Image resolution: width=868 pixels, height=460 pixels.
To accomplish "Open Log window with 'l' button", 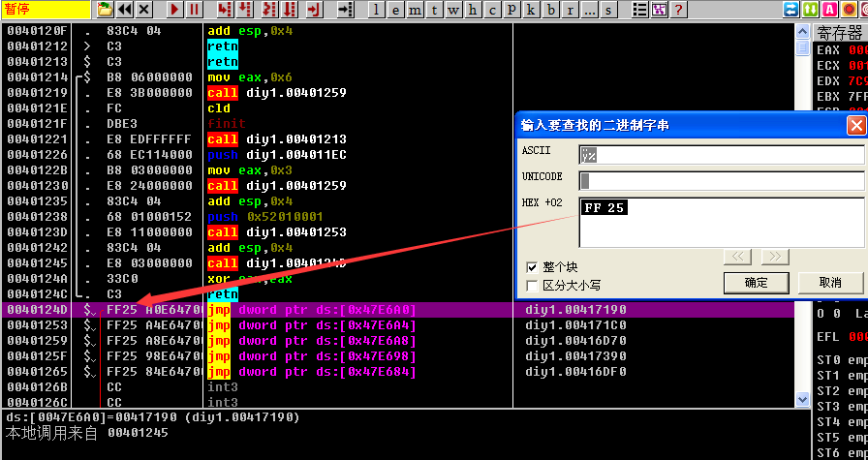I will (377, 10).
